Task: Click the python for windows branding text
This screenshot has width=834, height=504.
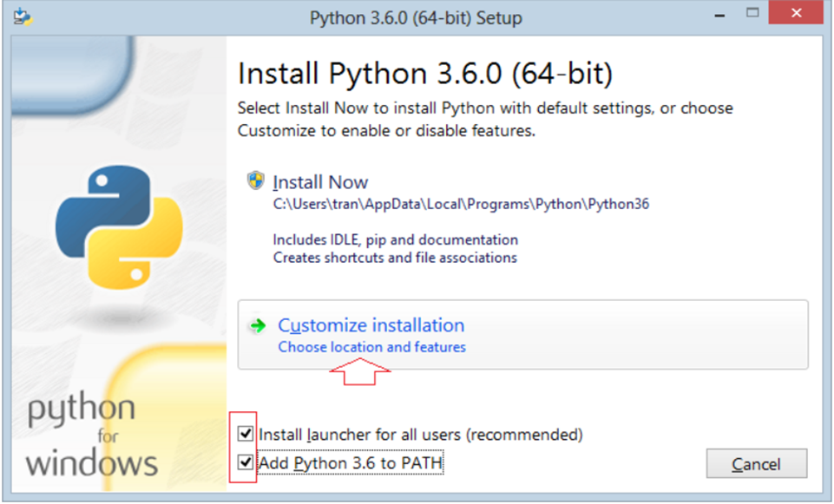Action: point(91,436)
